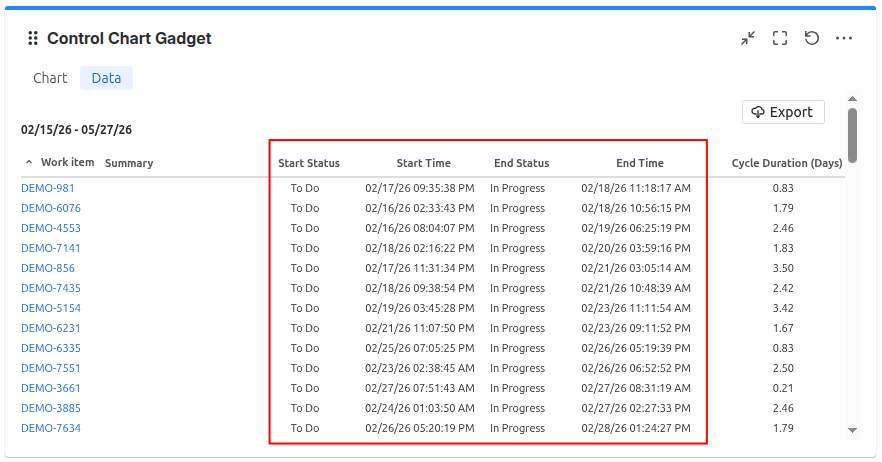Grab the gadget drag handle dots icon
This screenshot has height=462, width=882.
click(33, 38)
